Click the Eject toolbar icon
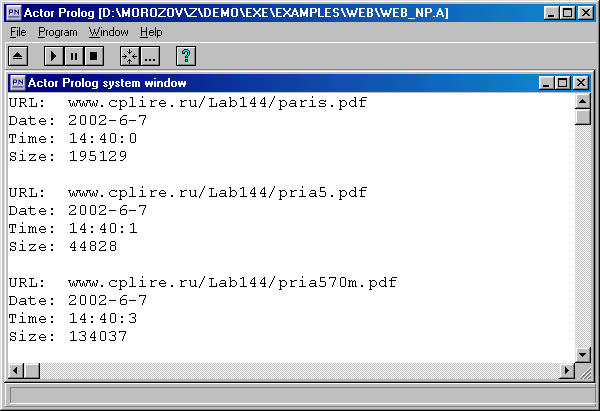The height and width of the screenshot is (411, 600). [18, 56]
